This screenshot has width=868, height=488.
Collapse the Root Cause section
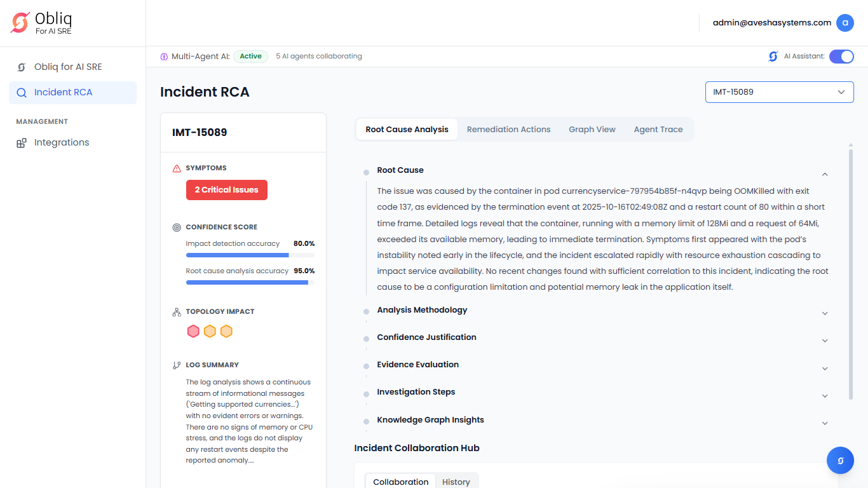825,174
